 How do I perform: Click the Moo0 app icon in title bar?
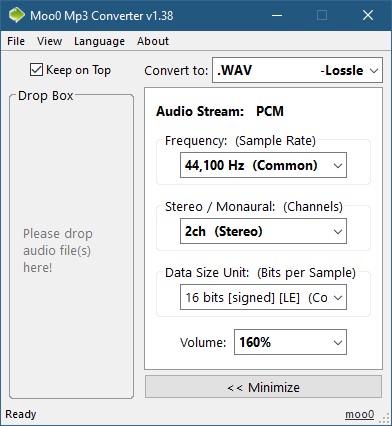click(16, 15)
